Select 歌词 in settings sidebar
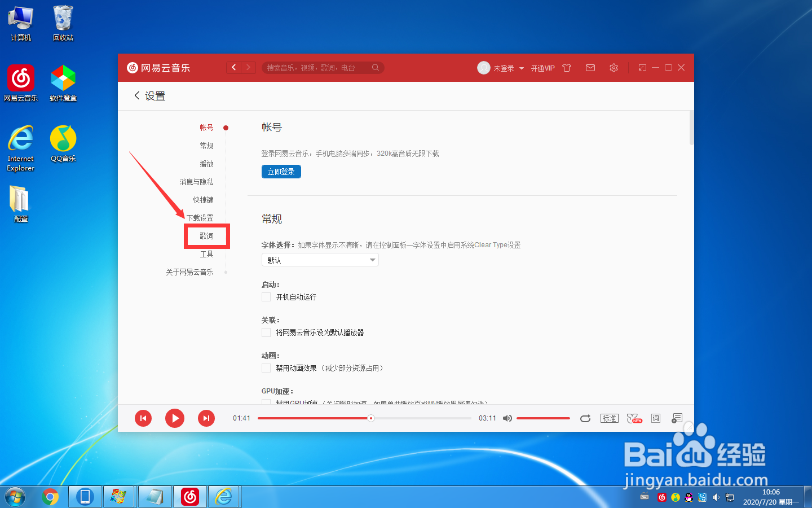The height and width of the screenshot is (508, 812). [x=206, y=236]
